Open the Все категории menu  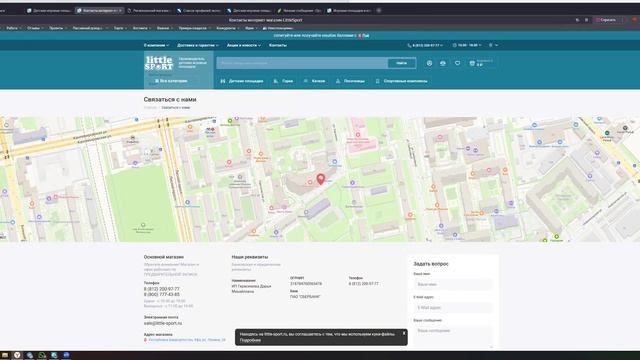171,81
